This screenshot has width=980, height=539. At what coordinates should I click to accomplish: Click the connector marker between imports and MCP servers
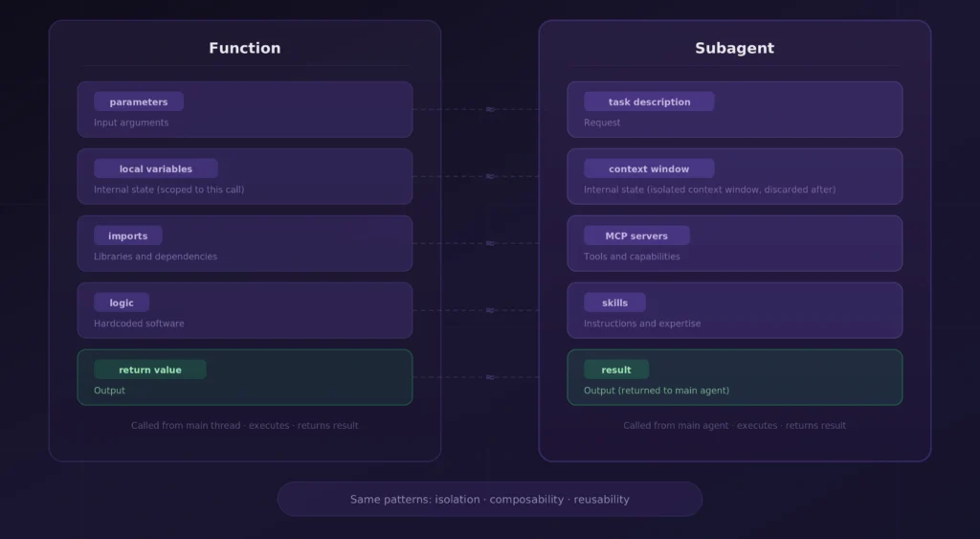(x=490, y=243)
